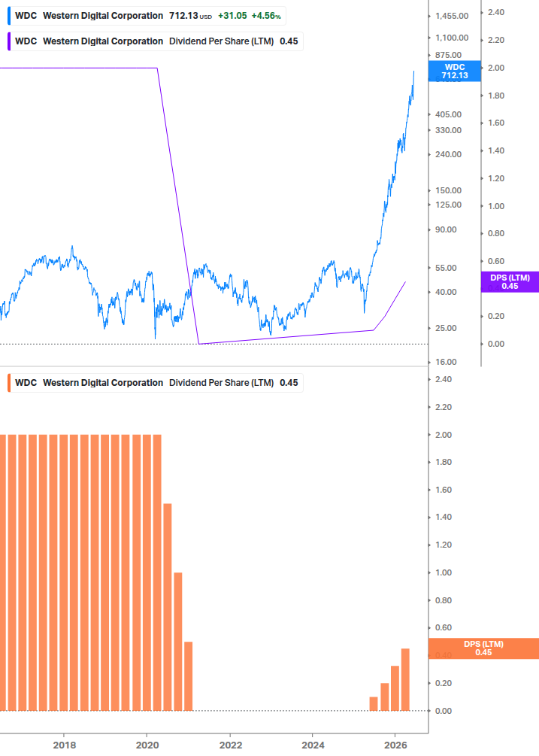Click the 16.00 price axis label
The height and width of the screenshot is (756, 539).
point(446,362)
